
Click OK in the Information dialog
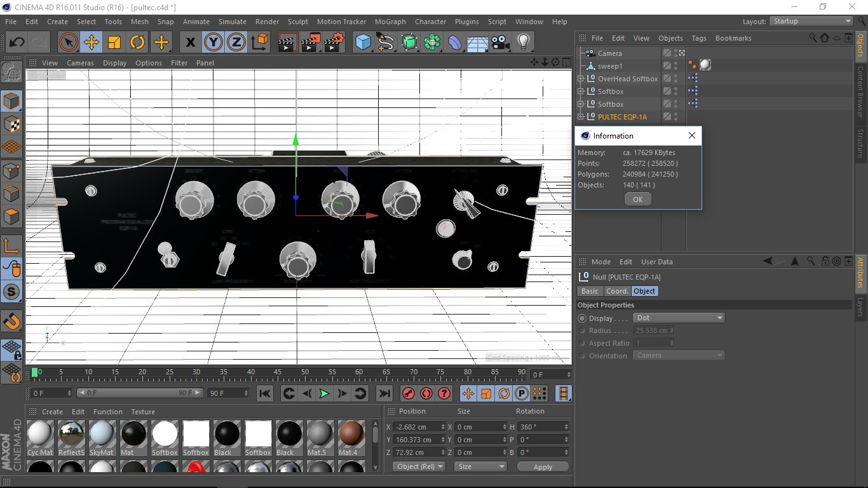click(638, 200)
